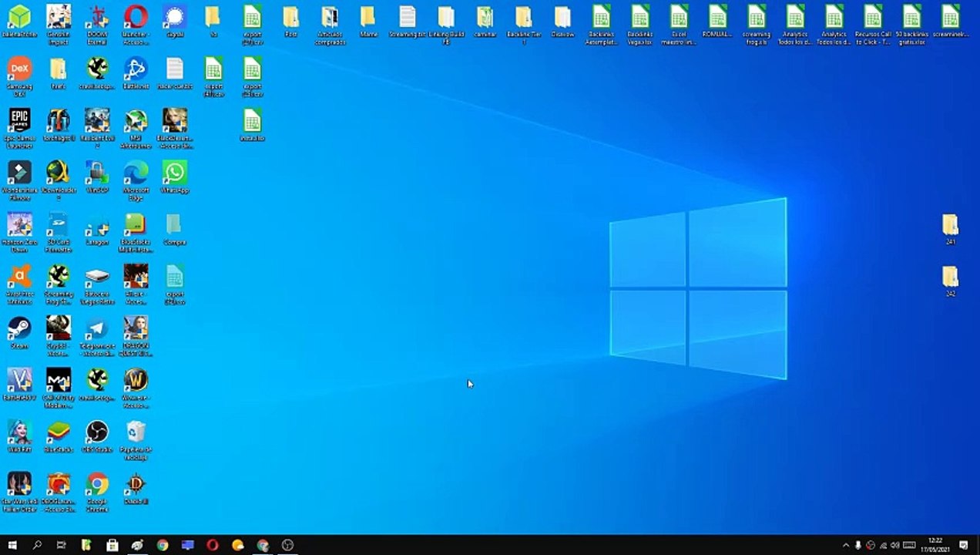The image size is (980, 555).
Task: Select the Samsung DeX desktop shortcut
Action: 19,77
